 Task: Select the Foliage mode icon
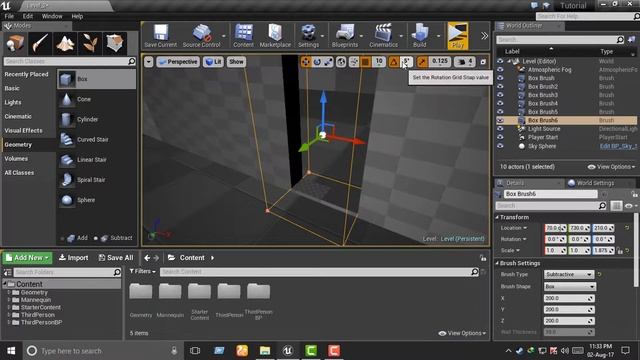coord(90,43)
